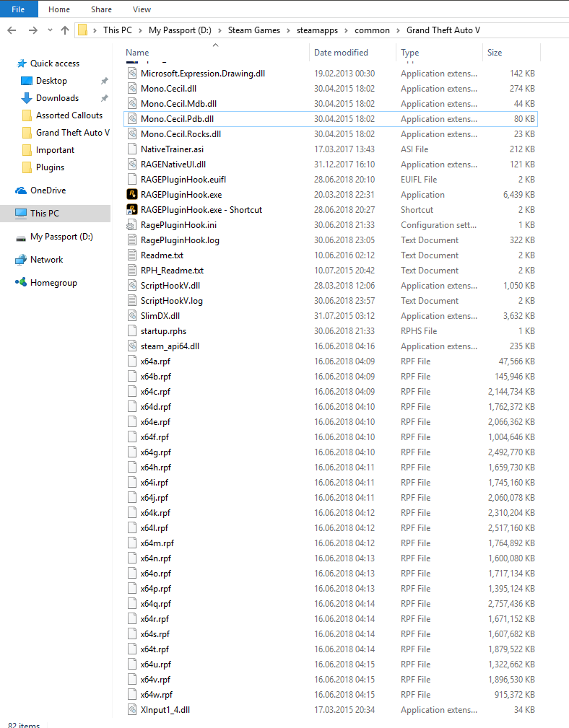
Task: Unpin Downloads using its pin icon
Action: pos(105,98)
